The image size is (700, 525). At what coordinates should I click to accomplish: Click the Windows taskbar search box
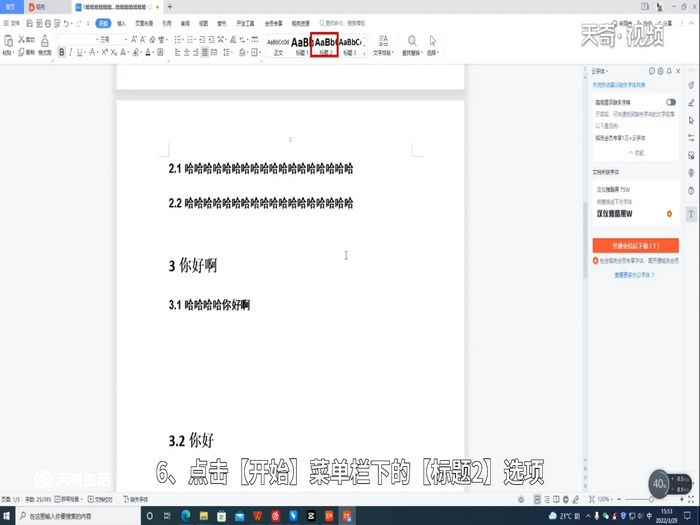(78, 516)
